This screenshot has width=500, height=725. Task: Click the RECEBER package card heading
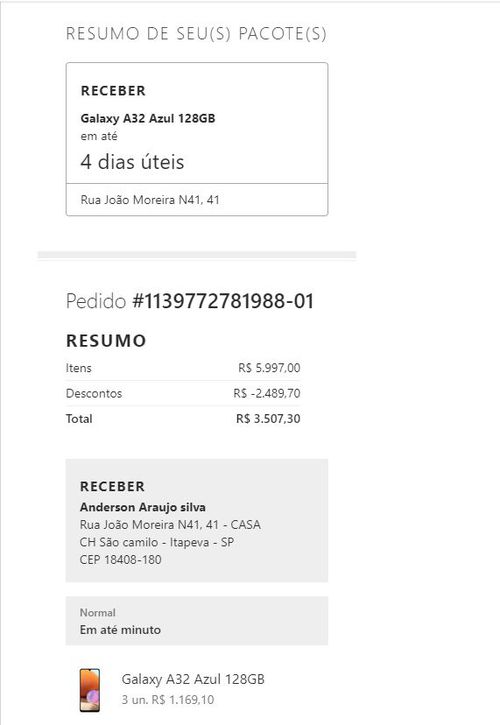(x=113, y=91)
